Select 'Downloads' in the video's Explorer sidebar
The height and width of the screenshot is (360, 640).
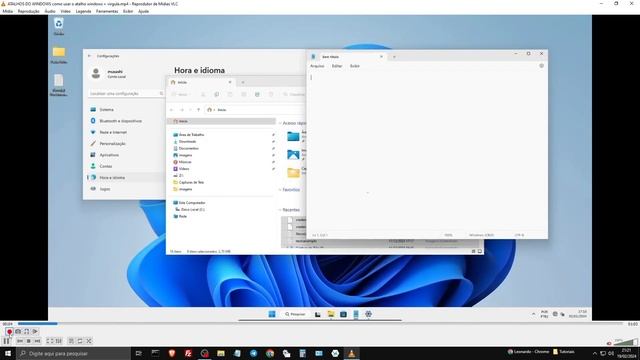pyautogui.click(x=187, y=142)
